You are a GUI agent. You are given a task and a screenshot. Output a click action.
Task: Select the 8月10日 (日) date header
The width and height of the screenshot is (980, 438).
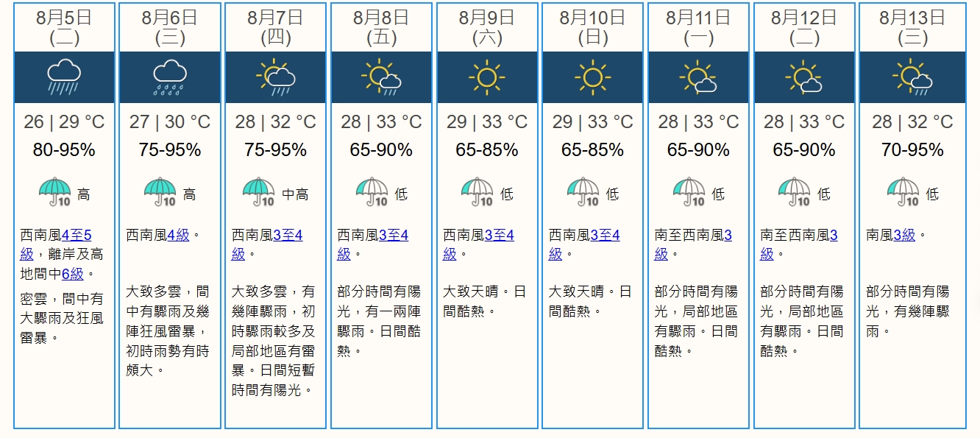tap(592, 27)
